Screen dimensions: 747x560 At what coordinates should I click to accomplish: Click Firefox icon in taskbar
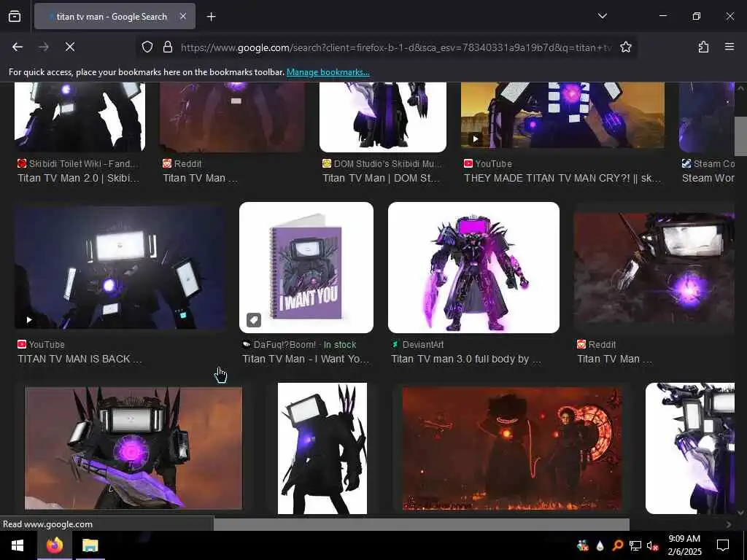click(x=55, y=545)
